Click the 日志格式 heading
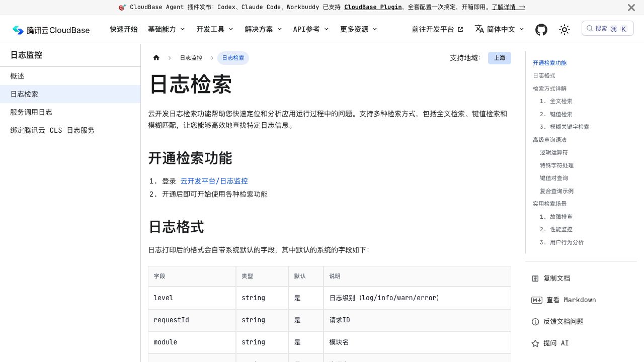 point(176,227)
